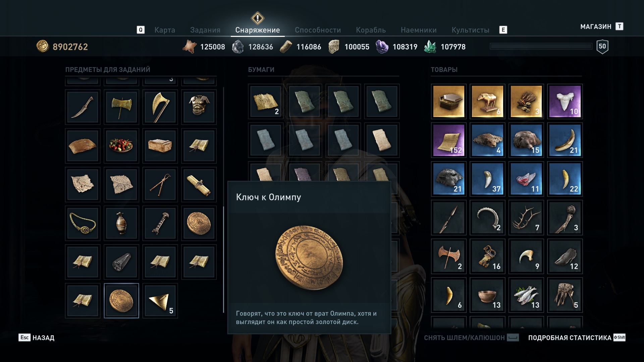
Task: Go to the Корабль tab
Action: (x=371, y=30)
